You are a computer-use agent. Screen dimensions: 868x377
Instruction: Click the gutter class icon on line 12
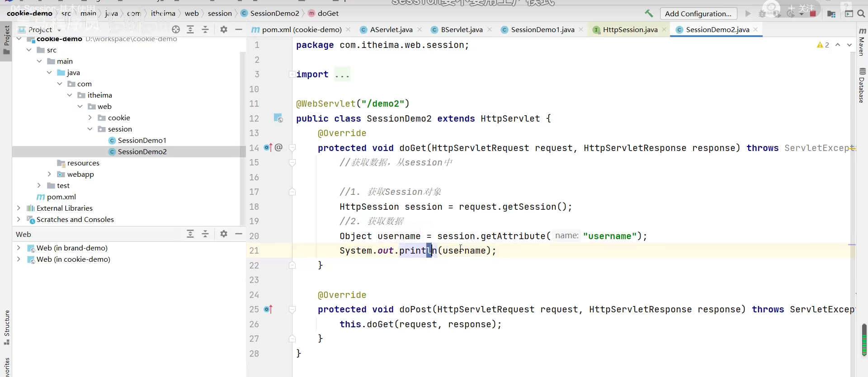pos(278,118)
